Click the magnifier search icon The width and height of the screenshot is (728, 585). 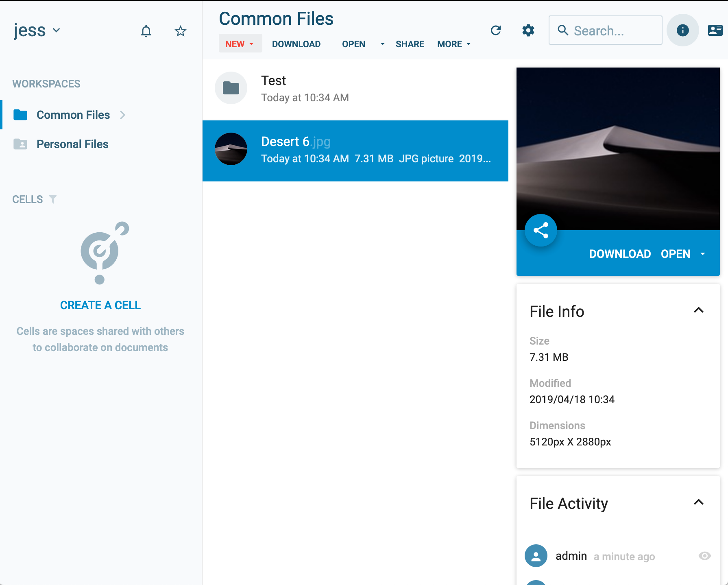point(563,30)
